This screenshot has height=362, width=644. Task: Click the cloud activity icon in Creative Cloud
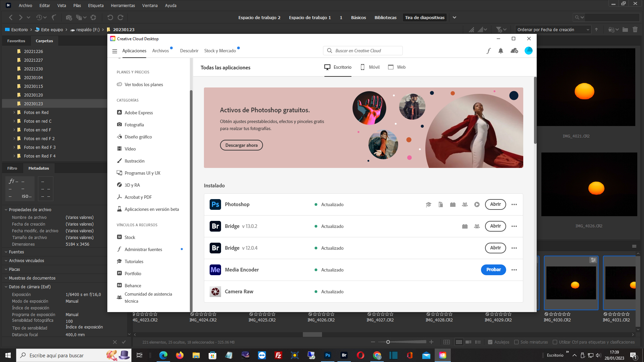tap(514, 51)
